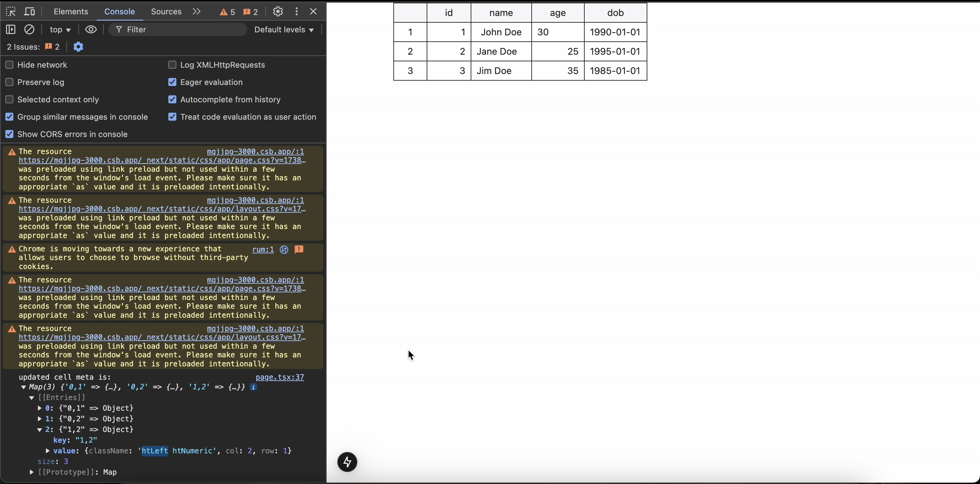Close the DevTools panel
Image resolution: width=980 pixels, height=484 pixels.
tap(313, 12)
